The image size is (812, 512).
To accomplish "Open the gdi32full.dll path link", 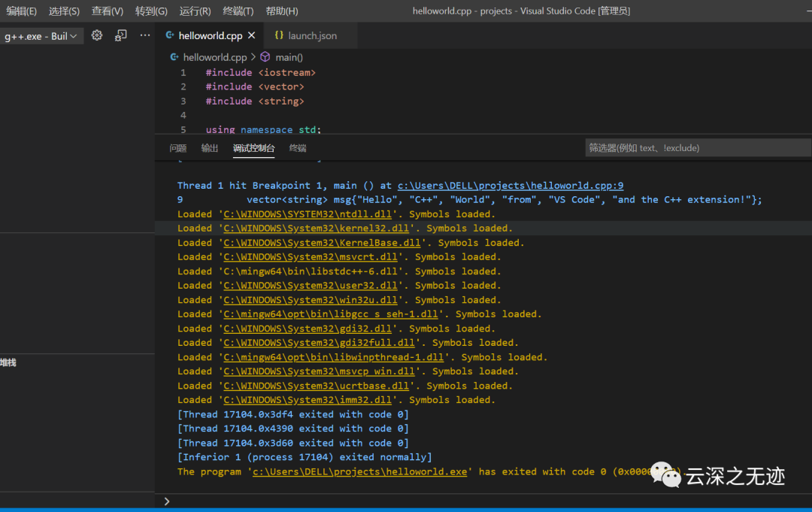I will coord(319,343).
